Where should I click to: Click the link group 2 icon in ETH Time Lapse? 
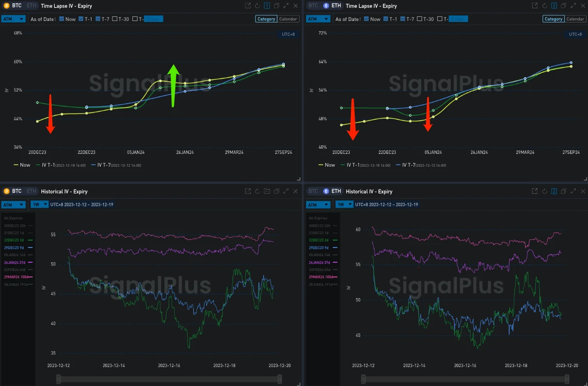tap(554, 6)
